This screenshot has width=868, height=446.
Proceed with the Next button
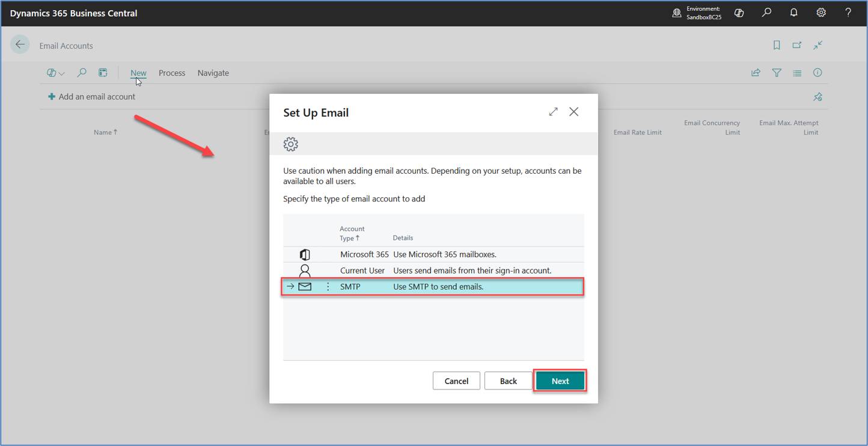coord(560,381)
